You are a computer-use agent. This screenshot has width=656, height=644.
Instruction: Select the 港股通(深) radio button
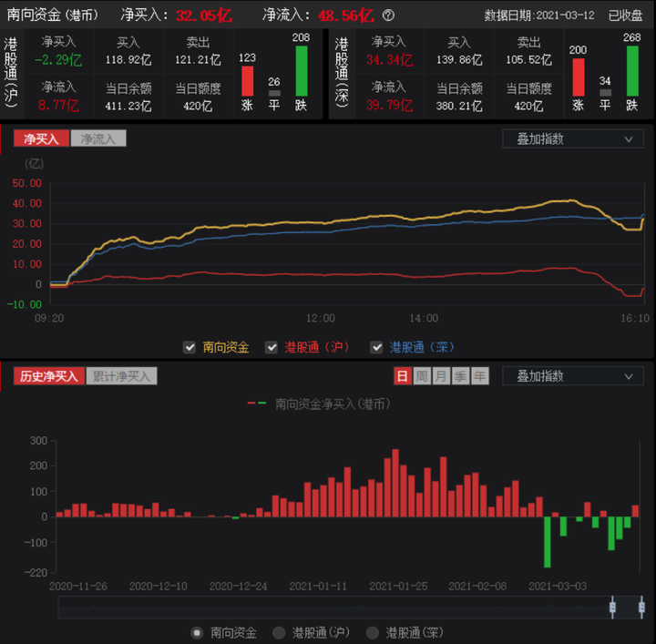click(x=373, y=633)
